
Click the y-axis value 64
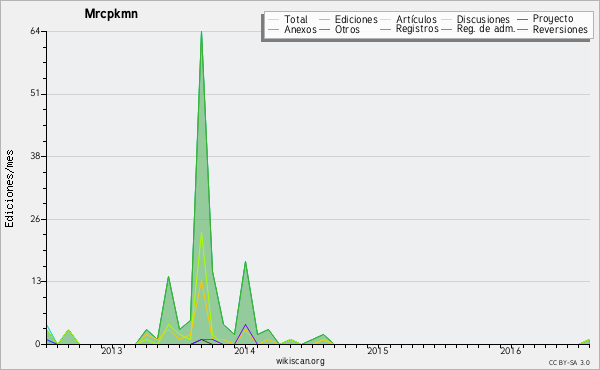pos(35,31)
